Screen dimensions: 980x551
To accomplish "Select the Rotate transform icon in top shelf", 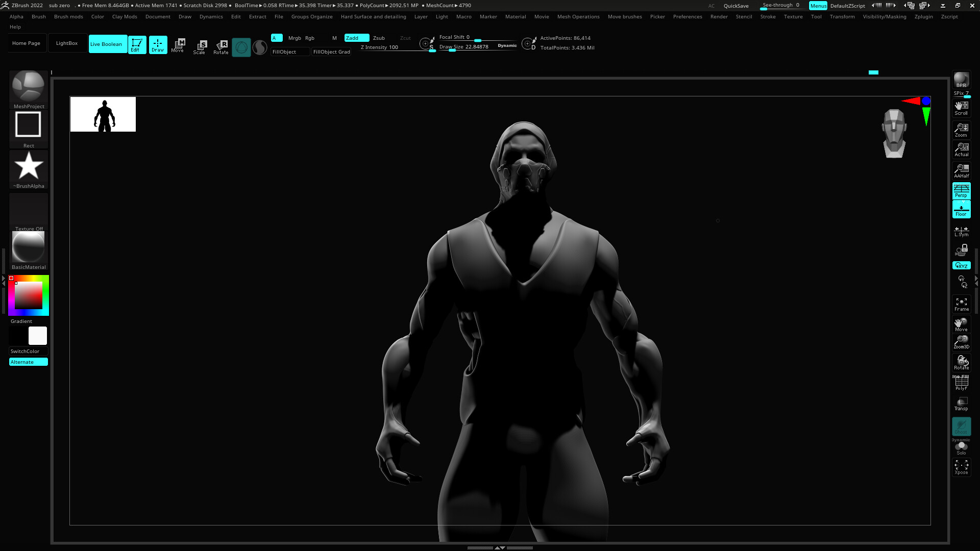I will click(x=221, y=46).
